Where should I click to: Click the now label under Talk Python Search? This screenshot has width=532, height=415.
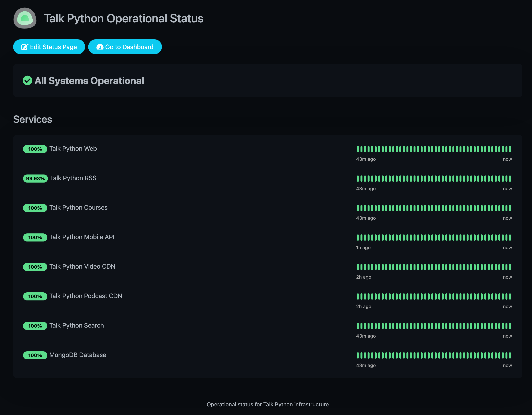[507, 336]
